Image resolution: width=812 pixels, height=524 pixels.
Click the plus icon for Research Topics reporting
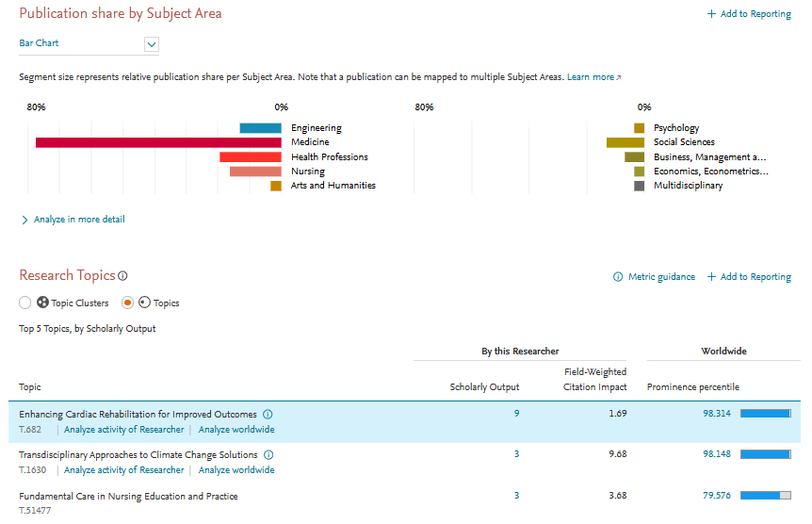tap(711, 277)
